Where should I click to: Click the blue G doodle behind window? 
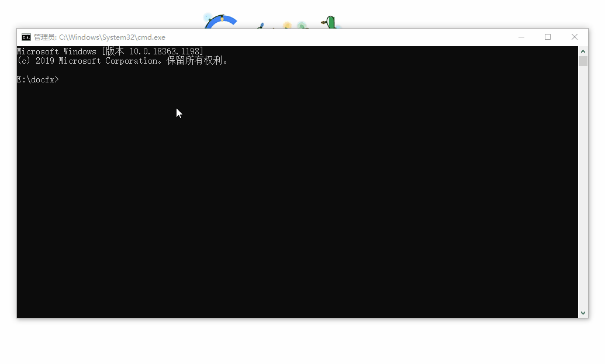221,22
